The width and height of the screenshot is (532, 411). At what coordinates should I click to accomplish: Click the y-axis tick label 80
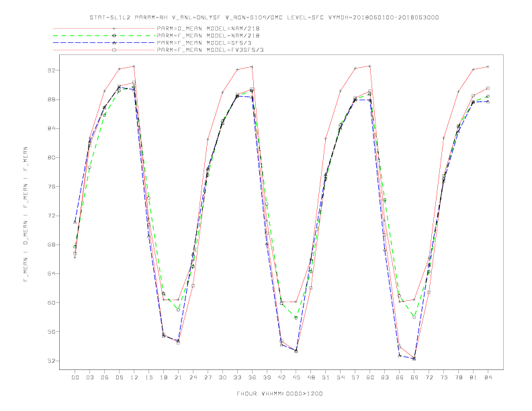tap(51, 158)
